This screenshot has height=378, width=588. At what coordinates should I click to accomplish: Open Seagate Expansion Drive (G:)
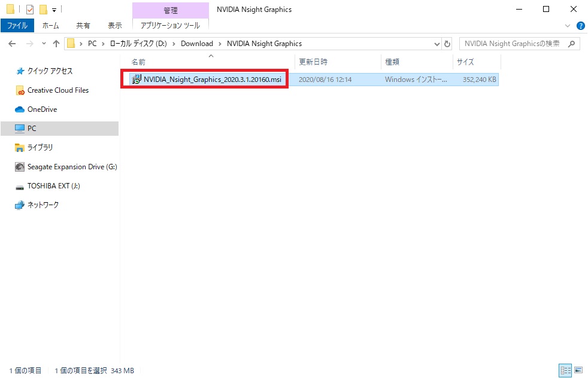(72, 167)
